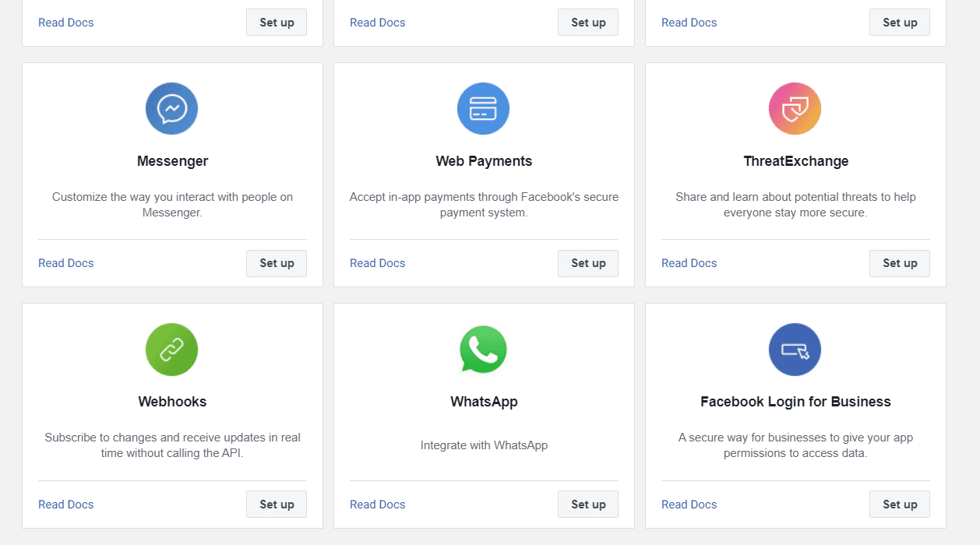The height and width of the screenshot is (545, 980).
Task: Set up the Messenger product
Action: tap(276, 263)
